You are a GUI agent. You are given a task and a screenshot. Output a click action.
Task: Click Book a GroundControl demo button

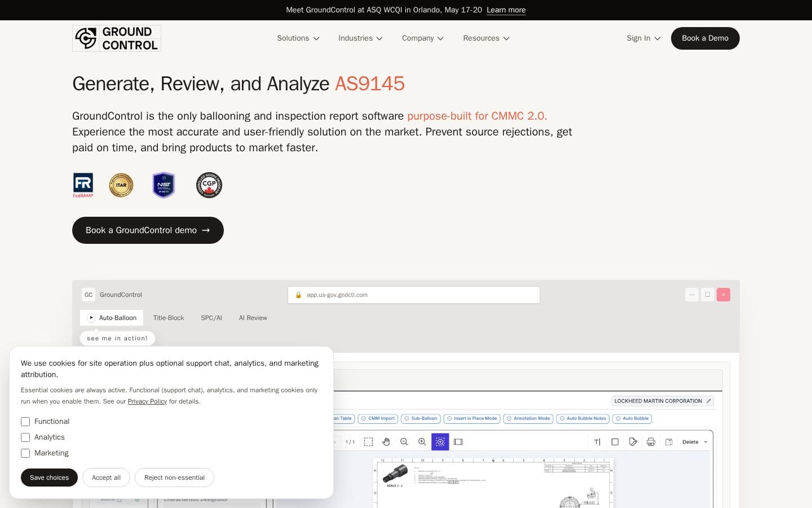click(148, 230)
